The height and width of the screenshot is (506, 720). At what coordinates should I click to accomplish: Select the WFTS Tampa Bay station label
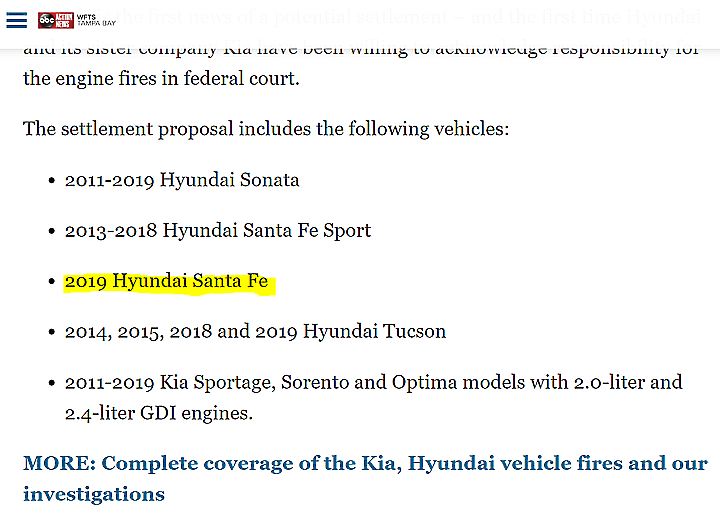pyautogui.click(x=96, y=20)
